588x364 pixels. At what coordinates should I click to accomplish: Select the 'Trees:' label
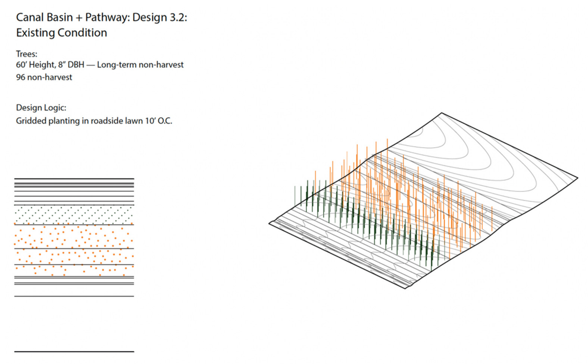click(27, 54)
